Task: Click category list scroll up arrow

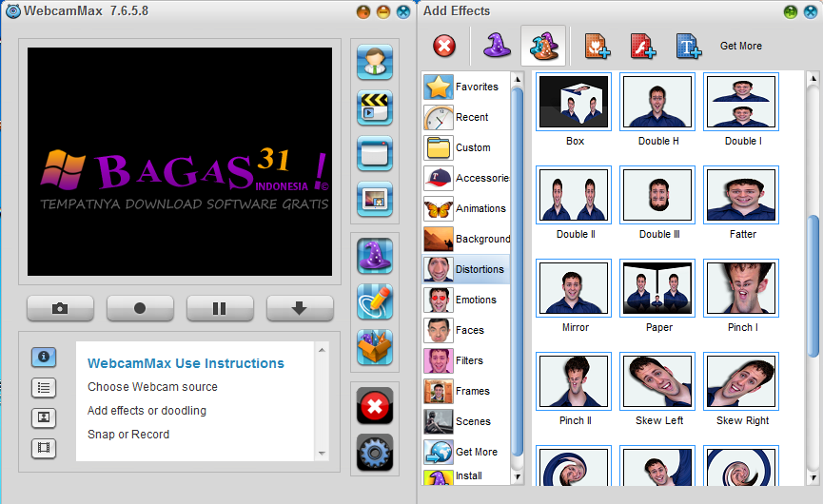Action: coord(517,79)
